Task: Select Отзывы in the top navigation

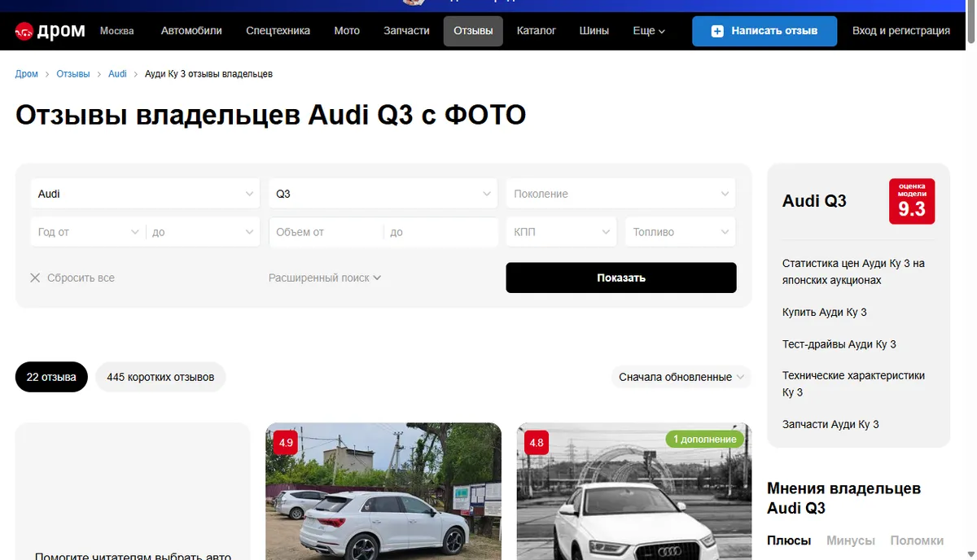Action: tap(473, 31)
